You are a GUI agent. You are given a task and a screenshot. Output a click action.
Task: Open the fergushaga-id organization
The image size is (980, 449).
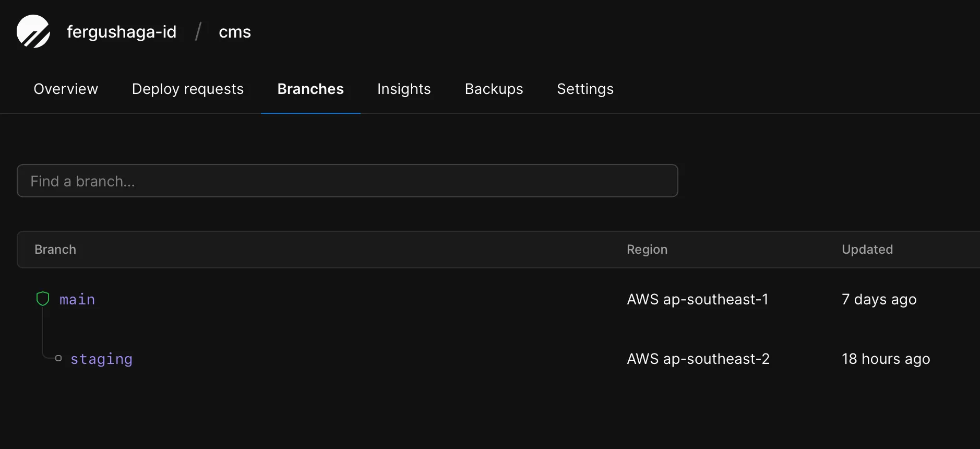click(122, 32)
